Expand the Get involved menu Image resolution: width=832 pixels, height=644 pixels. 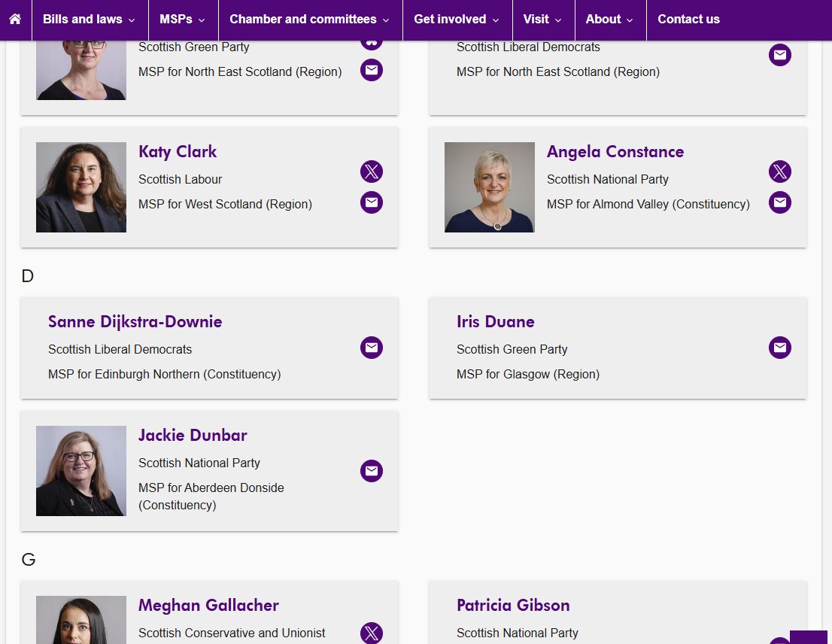[x=457, y=19]
